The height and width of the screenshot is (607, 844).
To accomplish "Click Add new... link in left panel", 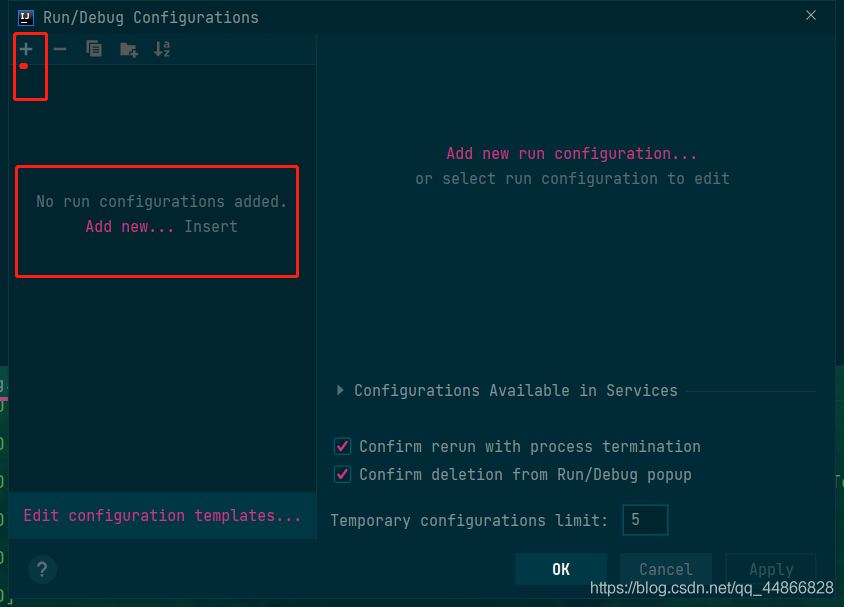I will (x=130, y=226).
